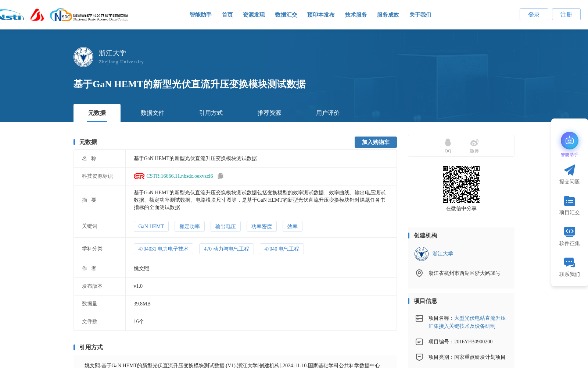The image size is (588, 368).
Task: Click the 功率密度 keyword tag
Action: pyautogui.click(x=262, y=226)
